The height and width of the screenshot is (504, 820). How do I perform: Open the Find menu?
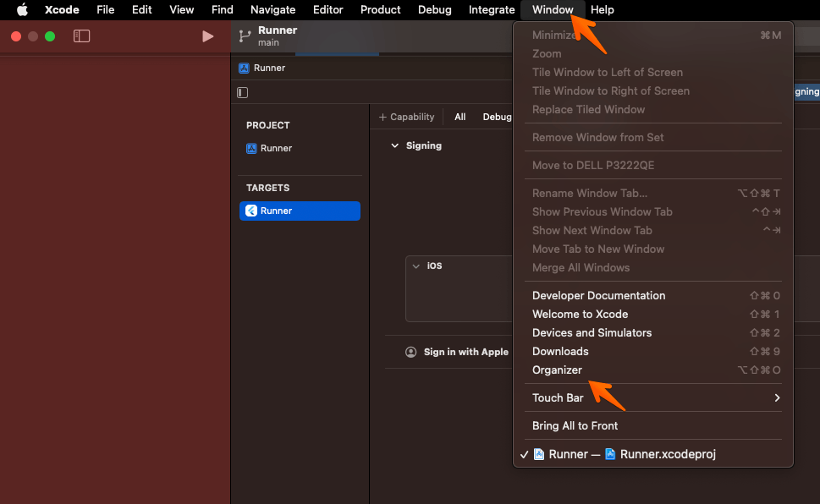(x=223, y=9)
